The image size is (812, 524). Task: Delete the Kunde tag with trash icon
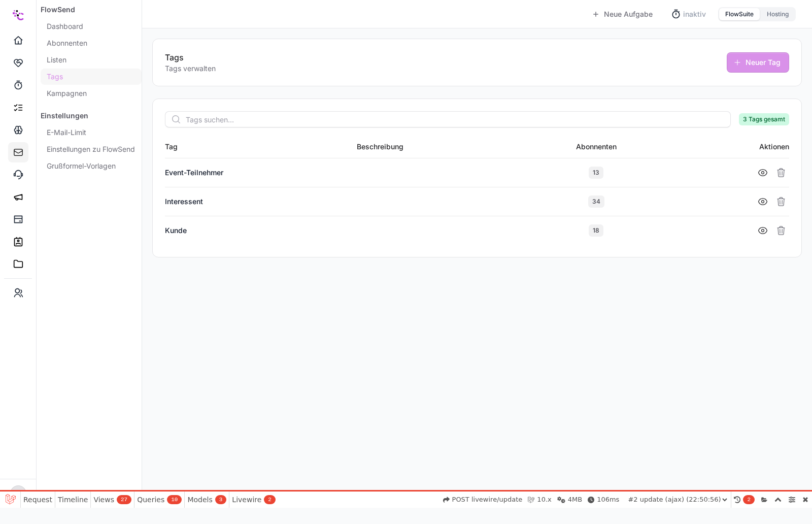pos(781,231)
